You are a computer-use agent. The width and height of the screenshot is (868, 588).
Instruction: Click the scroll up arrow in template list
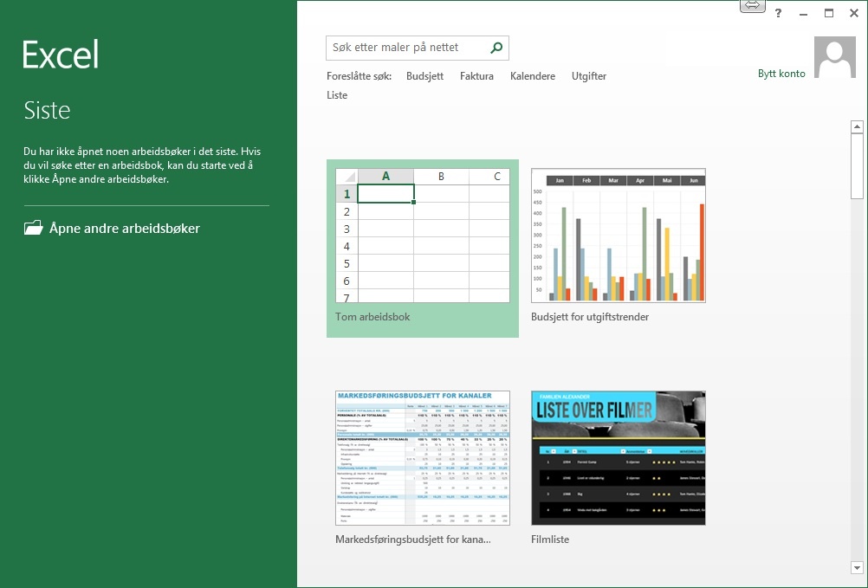(857, 127)
